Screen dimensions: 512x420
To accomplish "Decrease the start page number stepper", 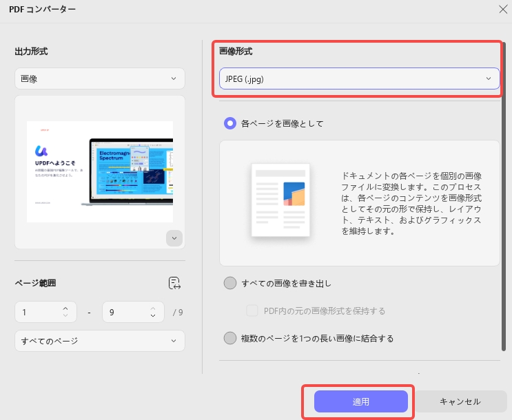I will [65, 315].
